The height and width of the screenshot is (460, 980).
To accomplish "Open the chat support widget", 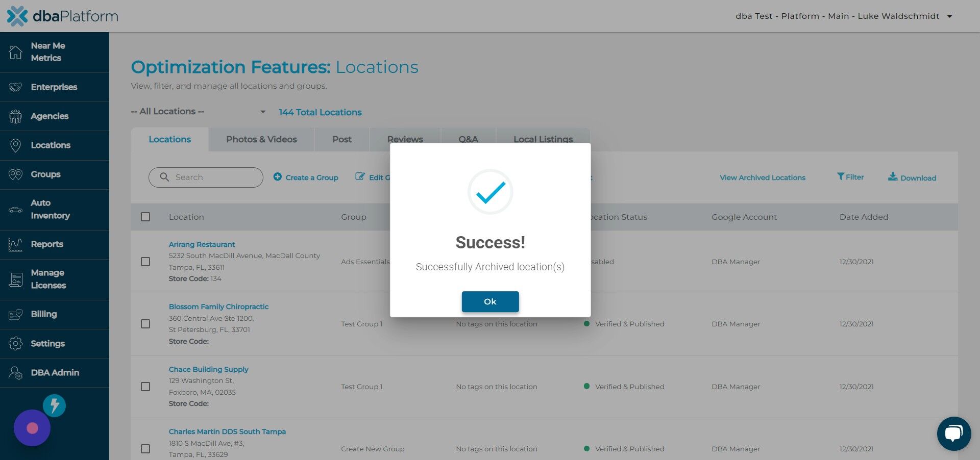I will [x=953, y=433].
